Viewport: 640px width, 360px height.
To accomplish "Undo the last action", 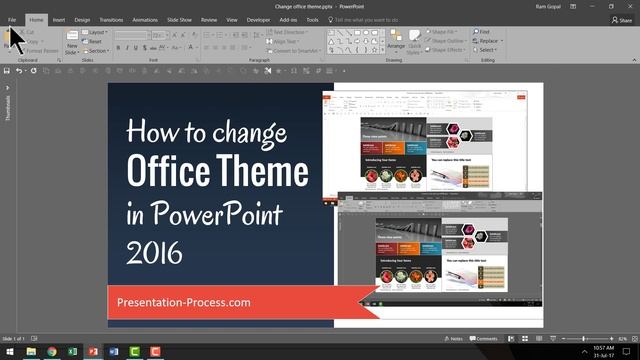I will tap(19, 71).
